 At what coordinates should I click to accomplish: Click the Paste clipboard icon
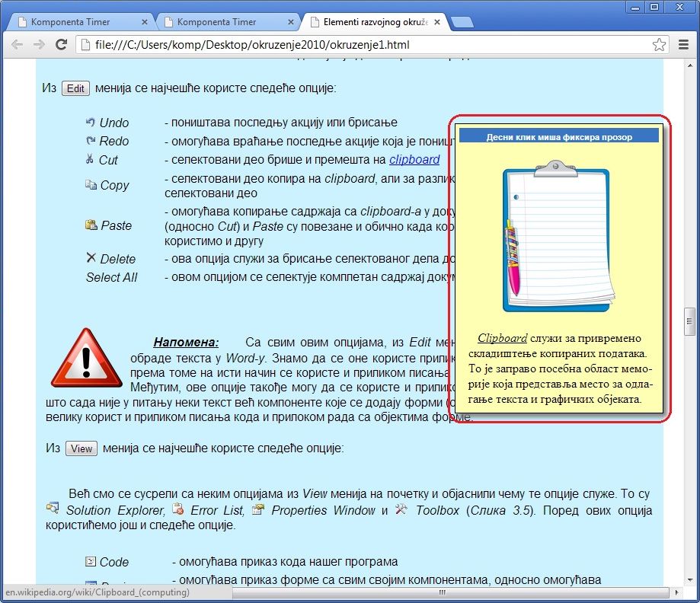coord(91,225)
